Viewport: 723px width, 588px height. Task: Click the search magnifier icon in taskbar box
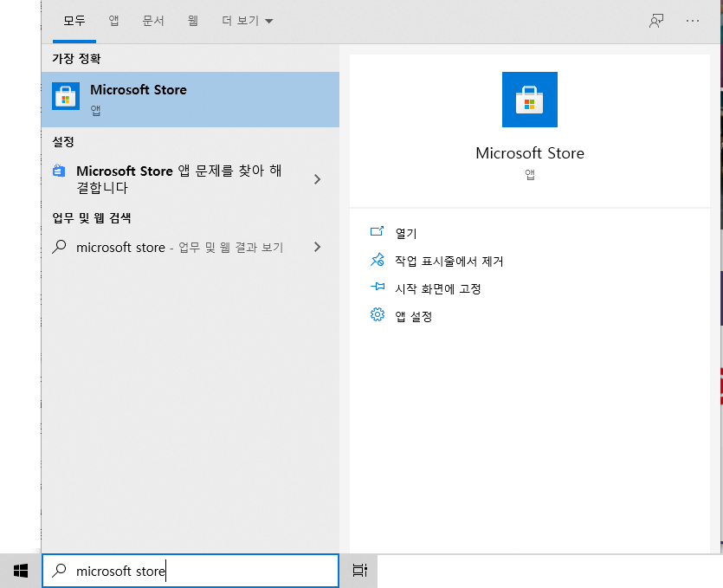point(59,571)
